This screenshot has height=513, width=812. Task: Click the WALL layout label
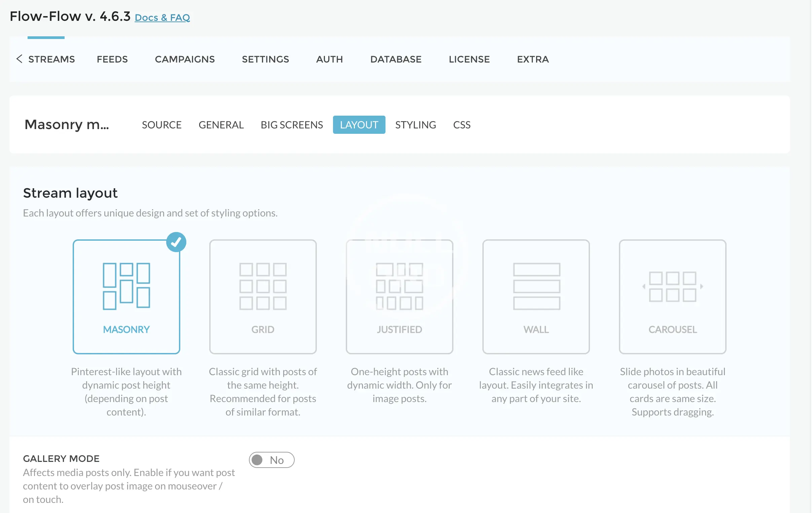pyautogui.click(x=536, y=329)
